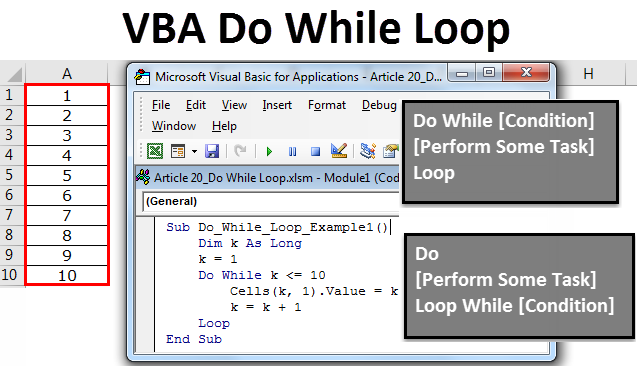
Task: Select cell A1 containing 1
Action: [x=67, y=95]
